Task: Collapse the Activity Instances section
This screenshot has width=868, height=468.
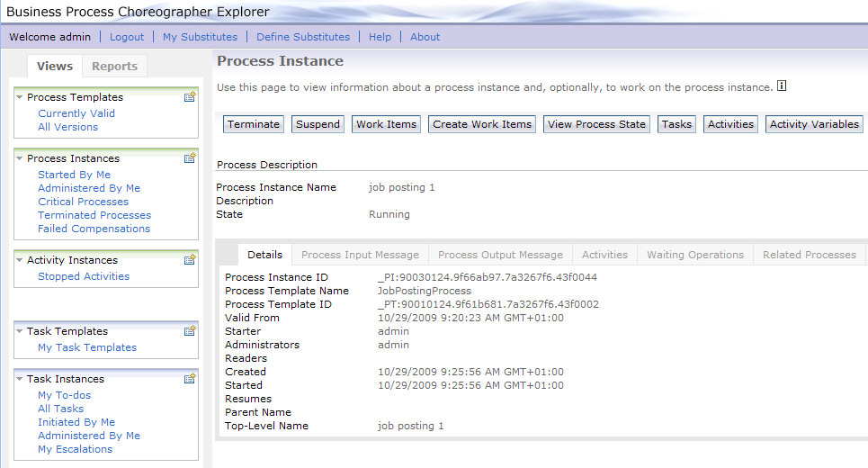Action: (20, 260)
